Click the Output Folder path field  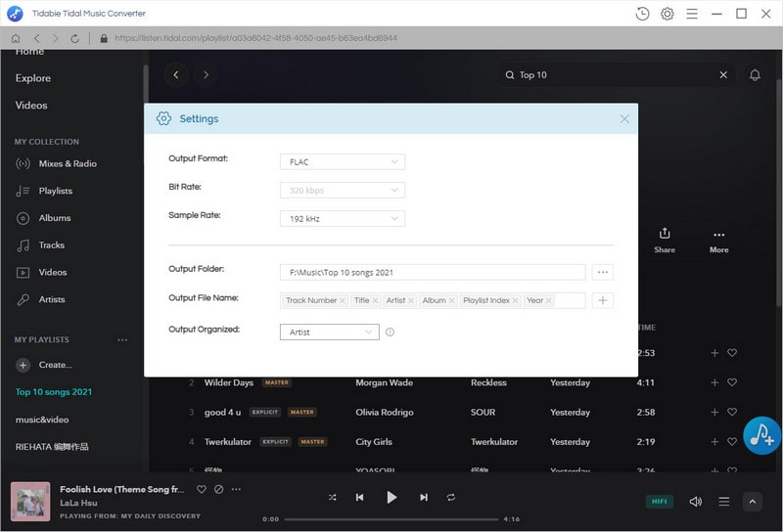[x=433, y=273]
